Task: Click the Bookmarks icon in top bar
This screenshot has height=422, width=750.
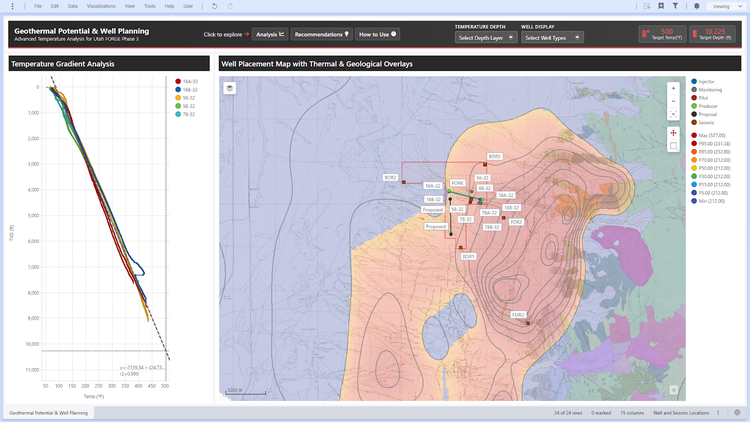Action: coord(661,6)
